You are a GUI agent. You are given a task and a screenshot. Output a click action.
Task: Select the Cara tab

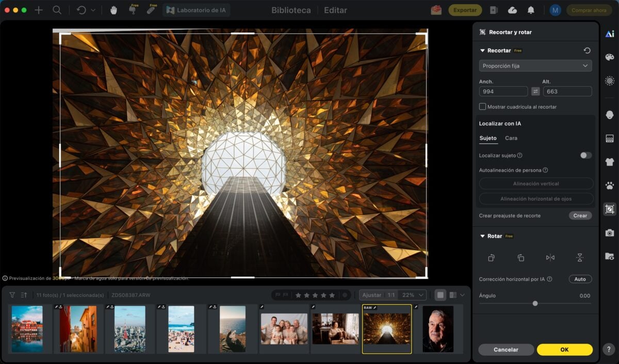coord(511,138)
